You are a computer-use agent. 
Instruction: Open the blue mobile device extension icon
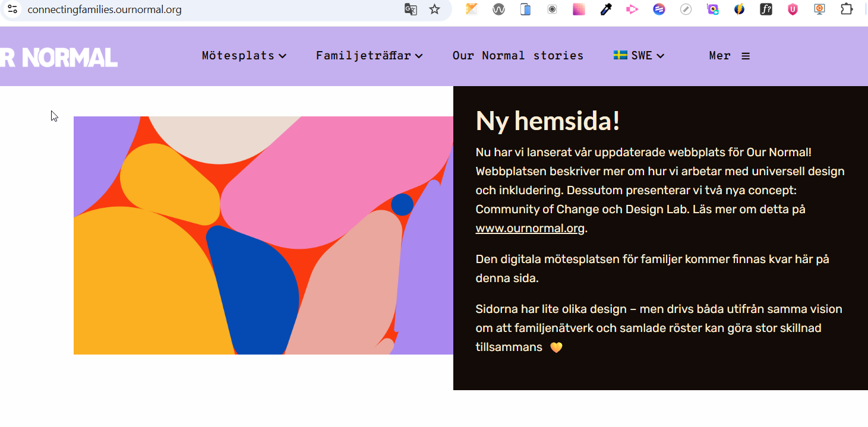pos(525,10)
